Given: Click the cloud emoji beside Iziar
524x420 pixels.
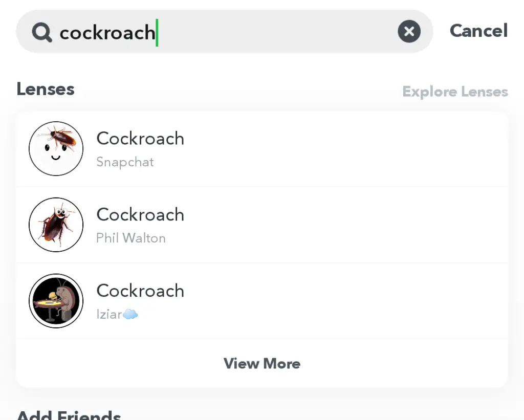Looking at the screenshot, I should point(130,314).
